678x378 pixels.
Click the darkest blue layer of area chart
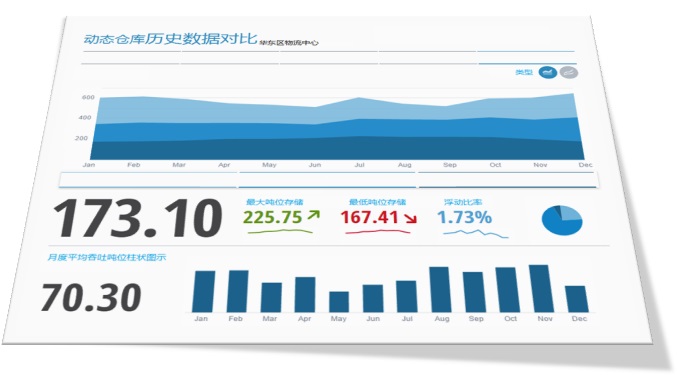[337, 149]
